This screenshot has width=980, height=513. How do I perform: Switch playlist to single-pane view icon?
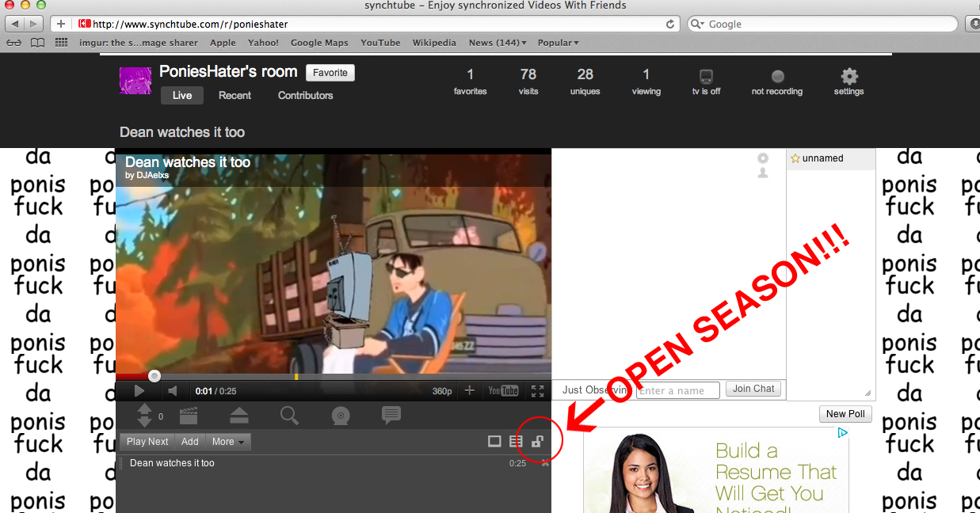click(494, 442)
